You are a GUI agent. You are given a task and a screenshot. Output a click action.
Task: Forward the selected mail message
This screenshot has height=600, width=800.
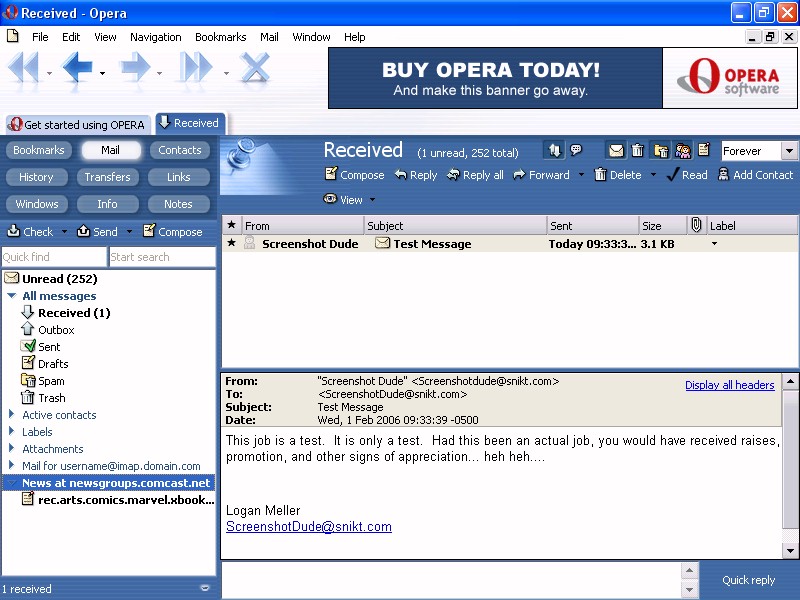point(541,174)
